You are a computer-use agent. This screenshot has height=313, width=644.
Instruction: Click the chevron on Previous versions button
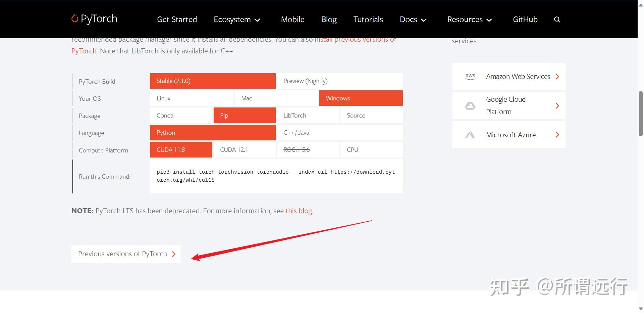174,254
